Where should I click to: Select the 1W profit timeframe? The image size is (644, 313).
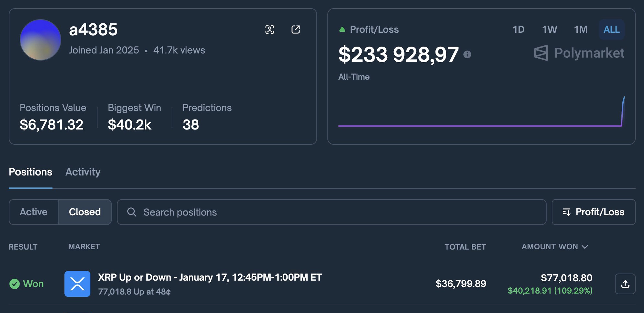tap(549, 30)
